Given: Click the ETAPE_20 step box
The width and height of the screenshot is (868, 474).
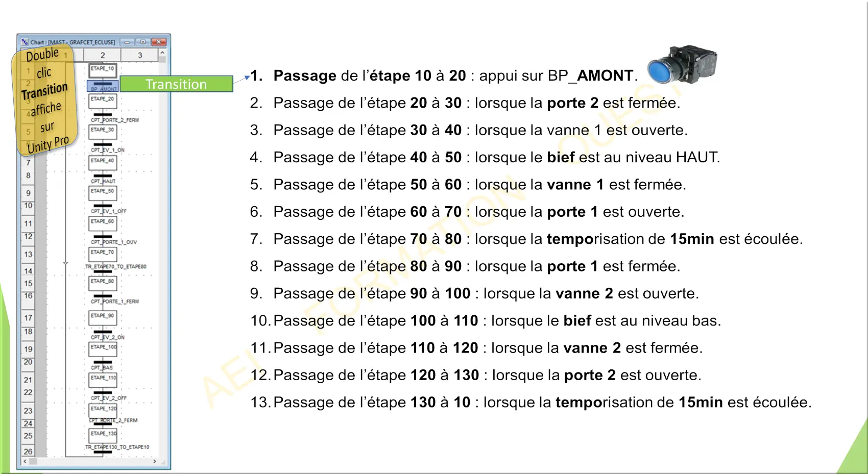Looking at the screenshot, I should (103, 101).
